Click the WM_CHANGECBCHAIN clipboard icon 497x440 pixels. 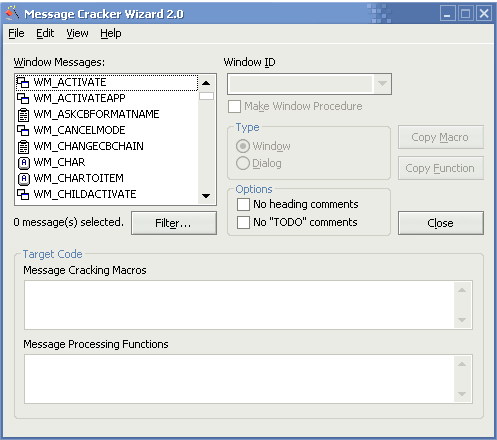(23, 146)
